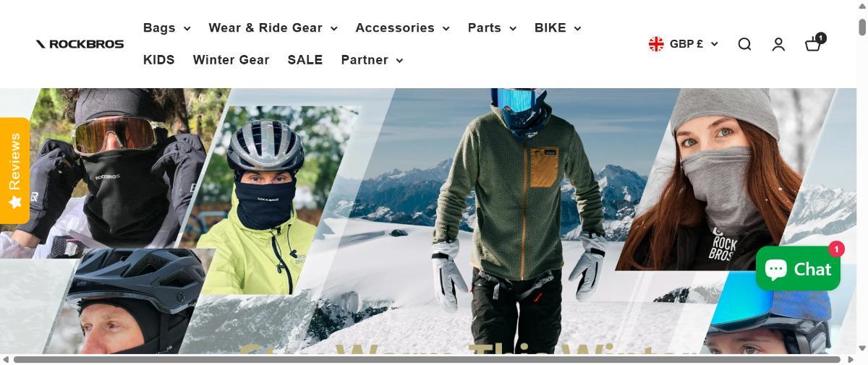The image size is (868, 365).
Task: Click the Reviews star icon
Action: (x=14, y=202)
